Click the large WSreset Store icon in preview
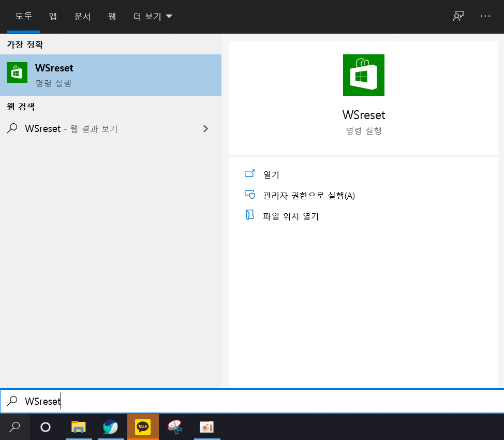 [x=364, y=75]
